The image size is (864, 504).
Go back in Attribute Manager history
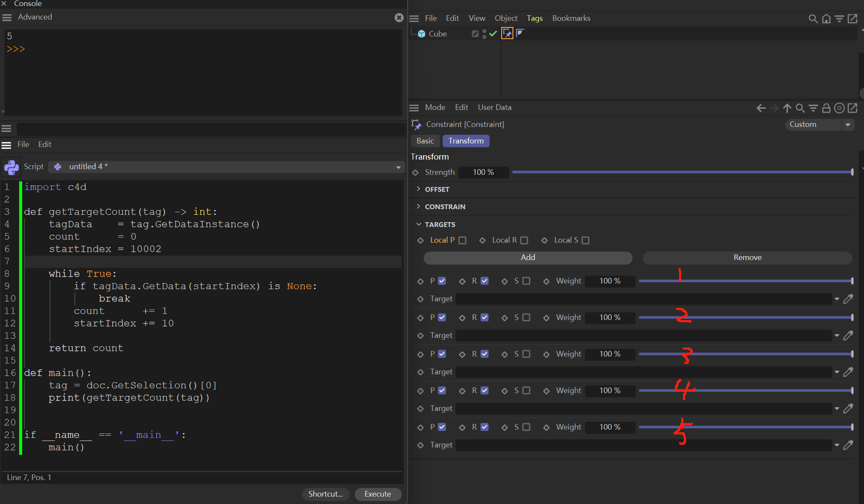point(761,108)
